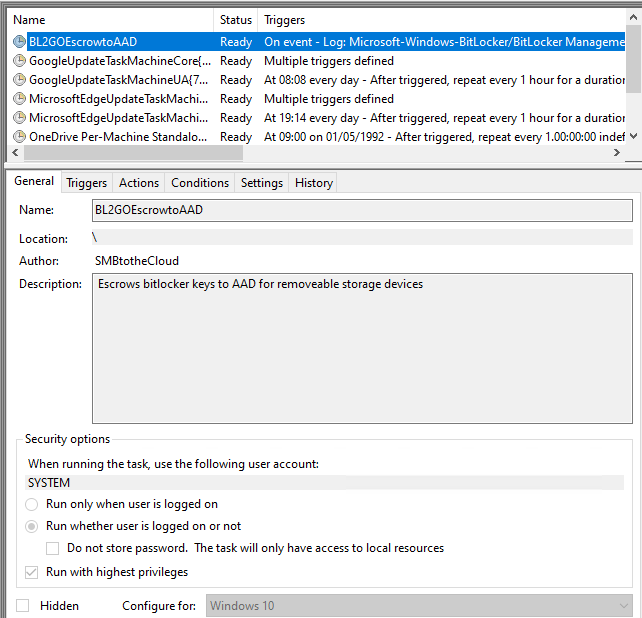Sort tasks by the Status column header
Image resolution: width=642 pixels, height=618 pixels.
pyautogui.click(x=236, y=20)
